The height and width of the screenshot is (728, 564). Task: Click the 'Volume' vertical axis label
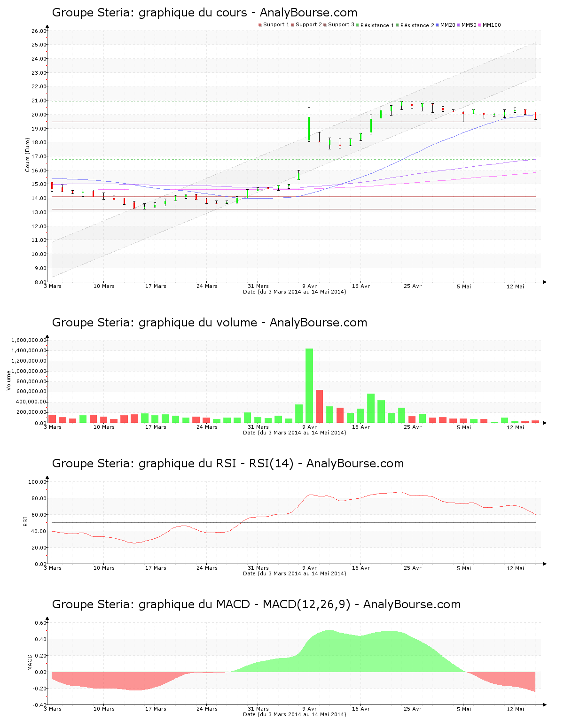click(x=8, y=380)
